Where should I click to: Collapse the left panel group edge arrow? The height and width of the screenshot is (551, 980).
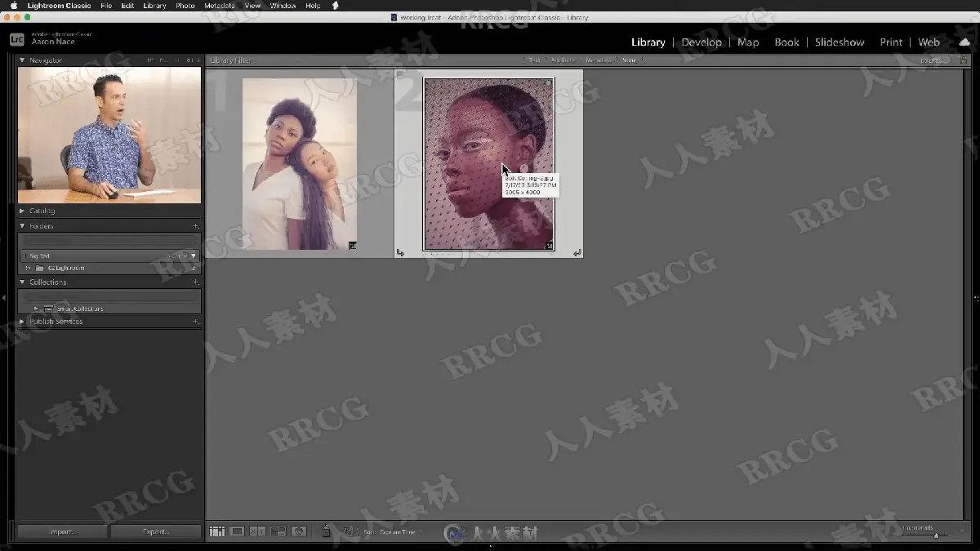pos(4,298)
